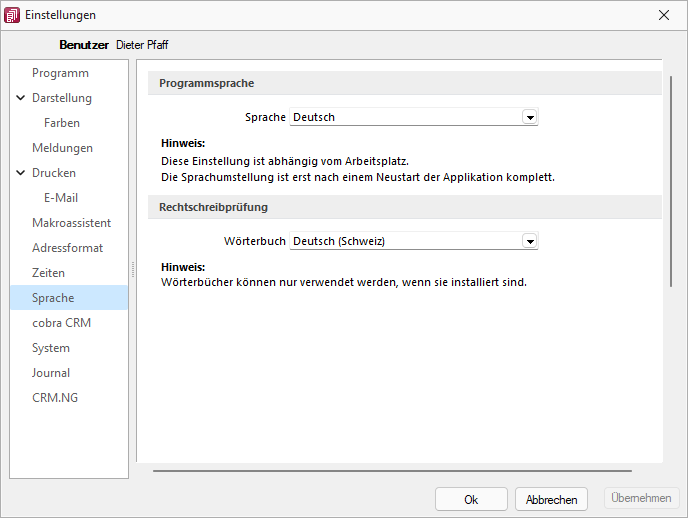Select Programm in the settings tree
688x518 pixels.
click(x=60, y=73)
